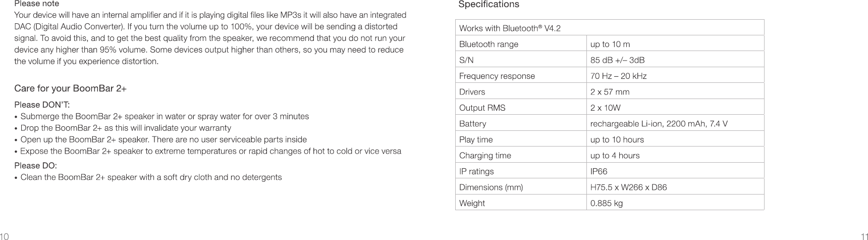868x240 pixels.
Task: Click the "0.885 kg" weight value
Action: [606, 203]
